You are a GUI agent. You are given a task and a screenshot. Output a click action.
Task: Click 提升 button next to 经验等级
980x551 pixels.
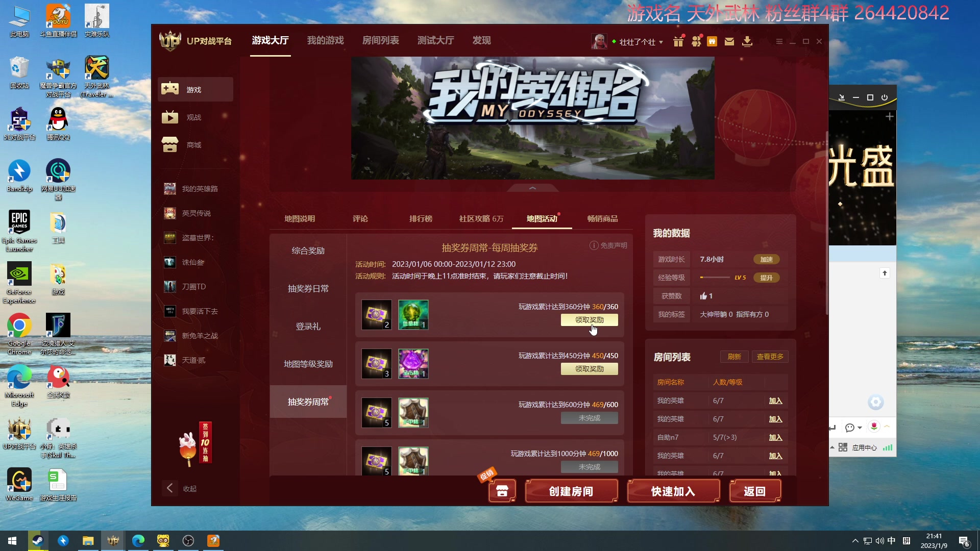click(766, 278)
